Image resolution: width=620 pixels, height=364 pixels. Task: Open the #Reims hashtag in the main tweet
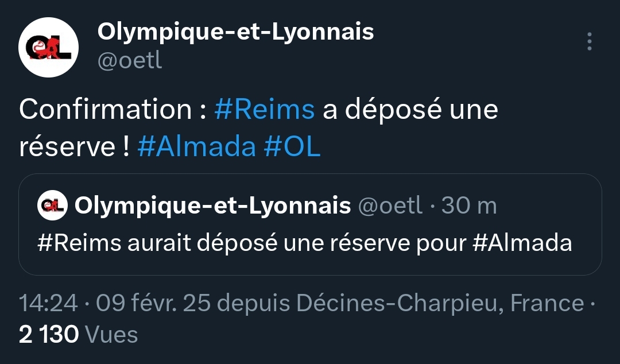[x=264, y=110]
